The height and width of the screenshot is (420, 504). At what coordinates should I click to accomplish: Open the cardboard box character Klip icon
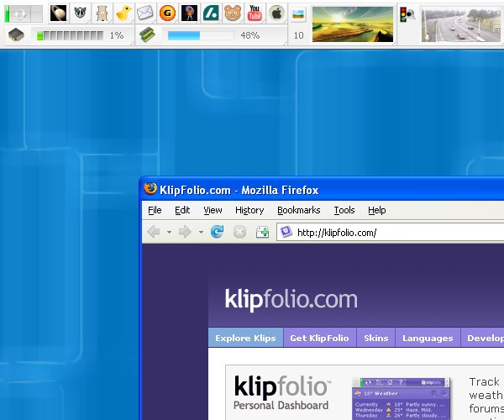pos(102,13)
